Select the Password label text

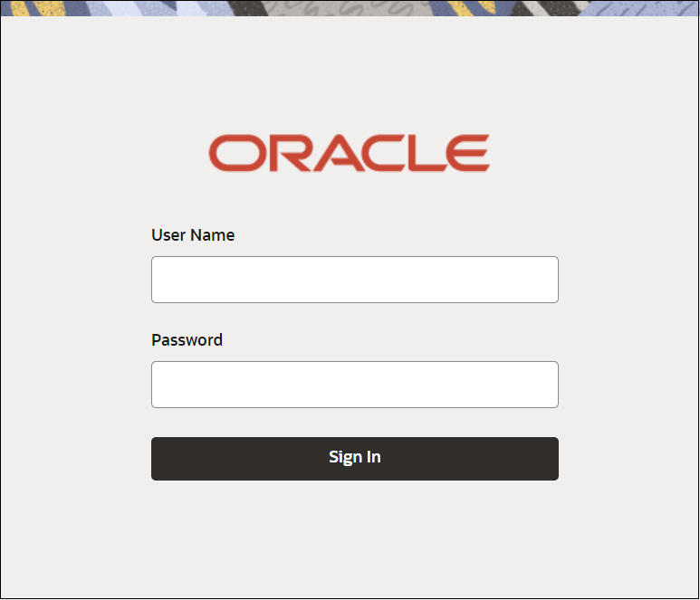[x=187, y=340]
